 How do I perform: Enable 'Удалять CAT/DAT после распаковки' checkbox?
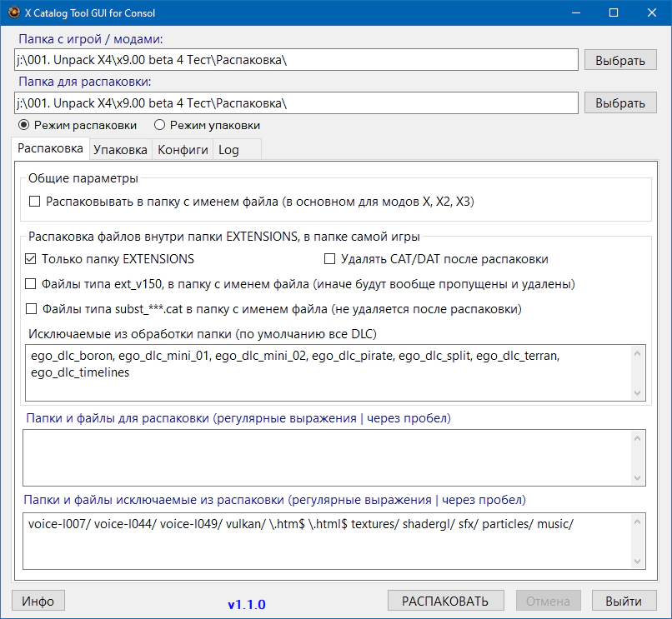tap(329, 258)
